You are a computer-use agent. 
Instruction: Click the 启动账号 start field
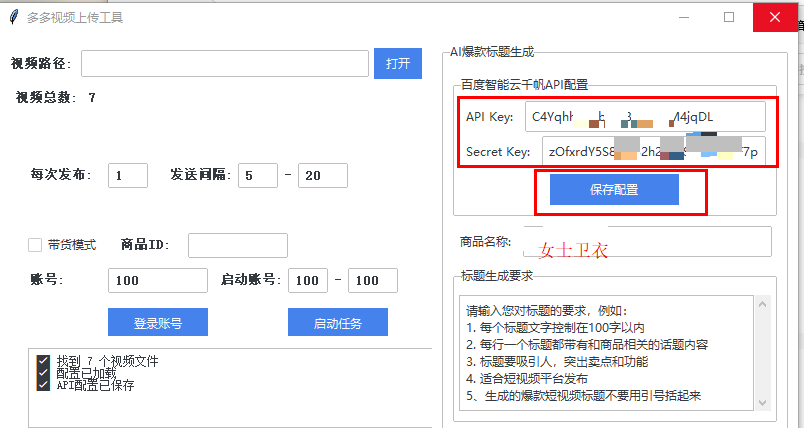pos(308,280)
